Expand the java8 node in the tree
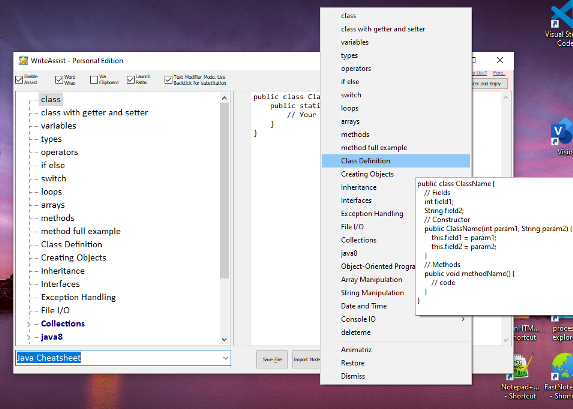 pos(29,337)
